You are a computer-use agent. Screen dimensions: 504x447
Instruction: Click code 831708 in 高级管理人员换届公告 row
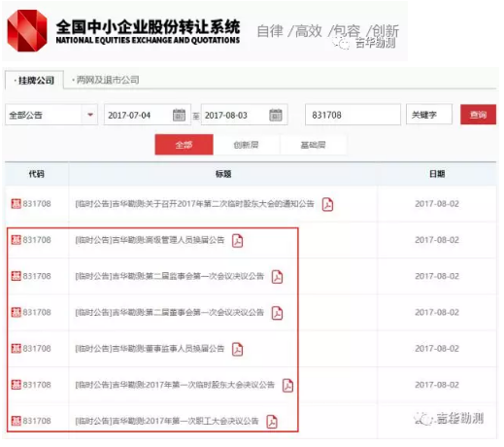(37, 240)
